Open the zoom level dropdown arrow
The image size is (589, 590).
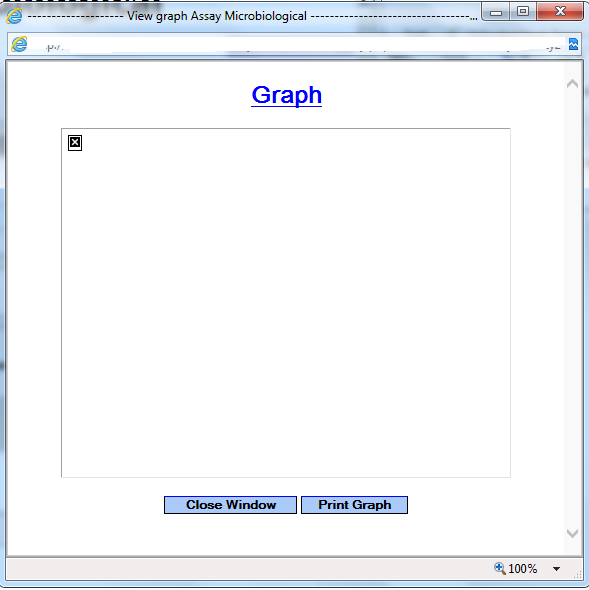pos(556,569)
